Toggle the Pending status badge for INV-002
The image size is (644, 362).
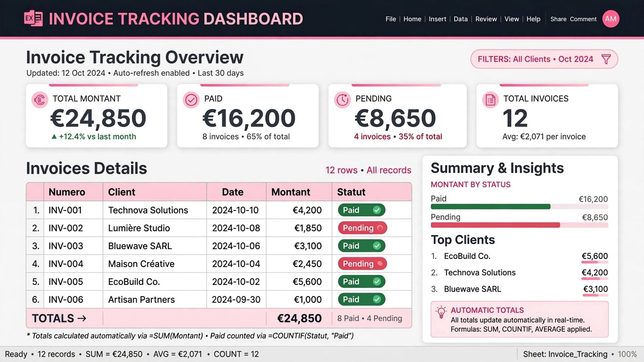(x=363, y=228)
